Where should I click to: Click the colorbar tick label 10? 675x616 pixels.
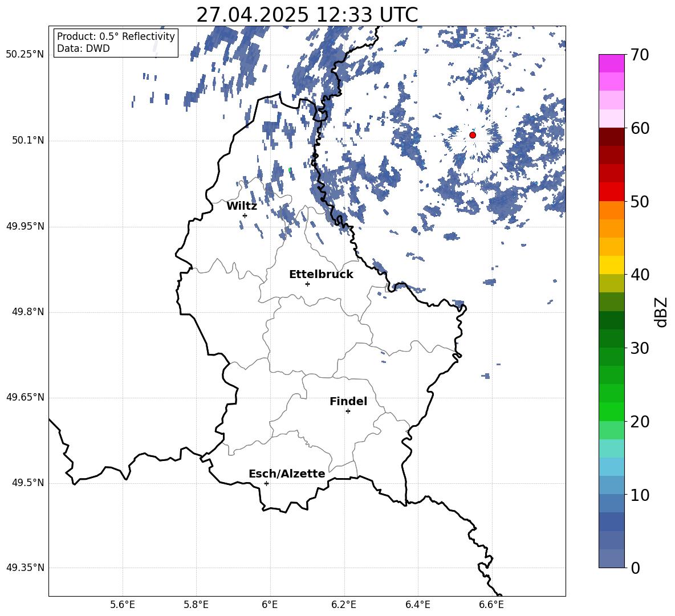[640, 495]
